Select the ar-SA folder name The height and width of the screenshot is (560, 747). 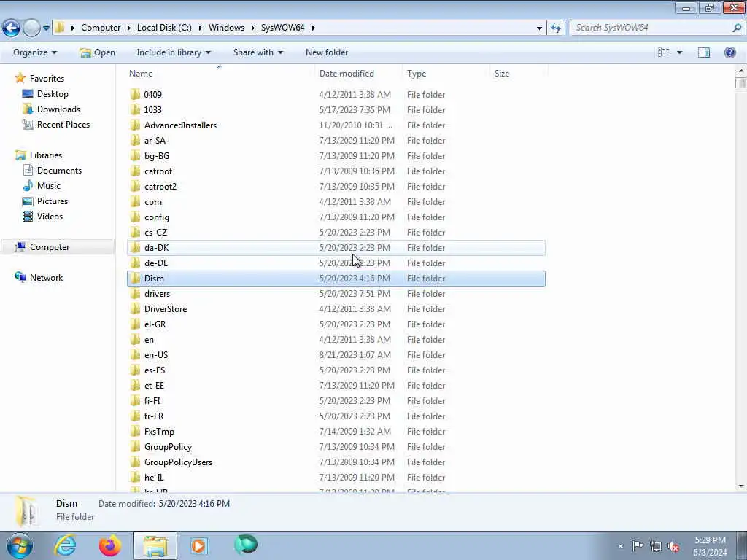[155, 141]
